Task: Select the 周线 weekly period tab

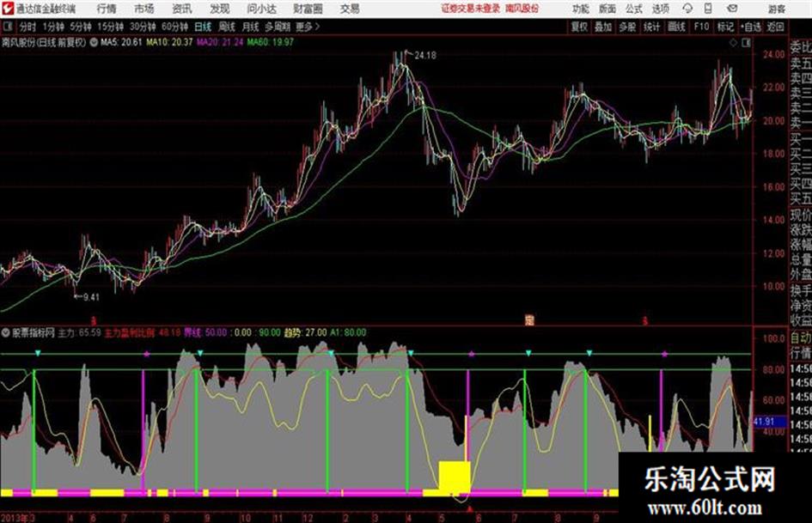Action: pyautogui.click(x=227, y=27)
